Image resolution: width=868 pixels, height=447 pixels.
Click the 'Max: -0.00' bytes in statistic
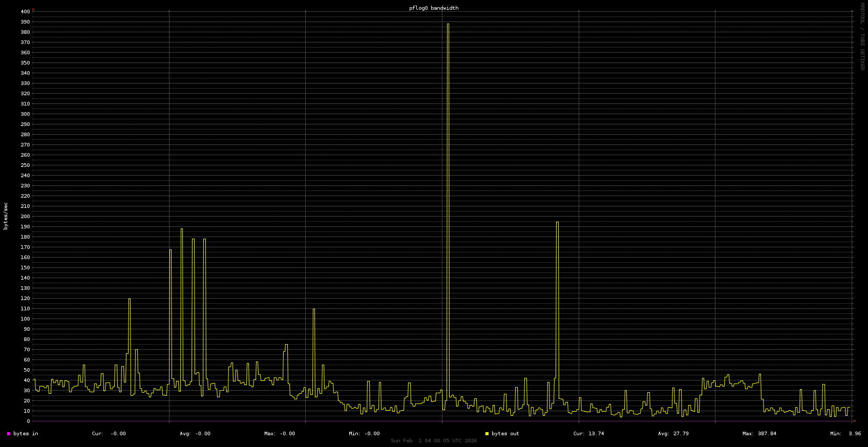pos(280,434)
